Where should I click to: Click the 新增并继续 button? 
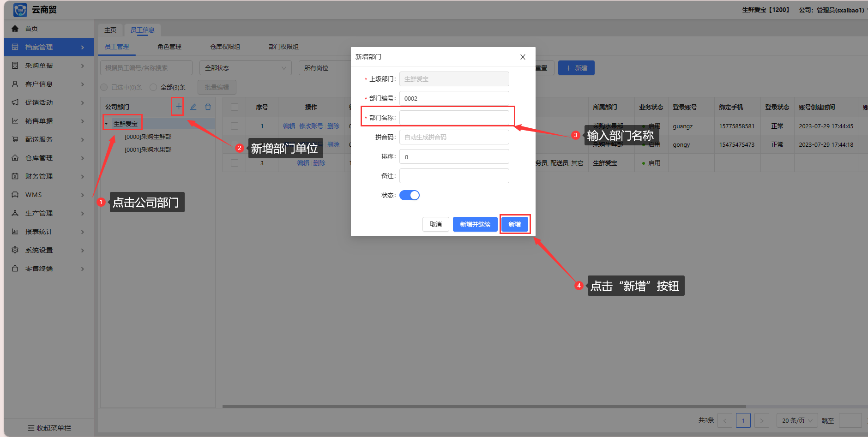coord(475,224)
